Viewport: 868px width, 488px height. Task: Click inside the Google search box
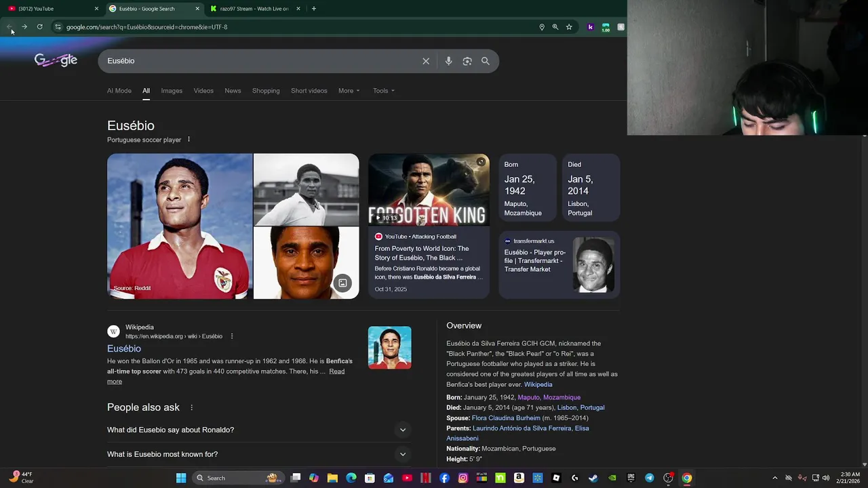pos(261,61)
